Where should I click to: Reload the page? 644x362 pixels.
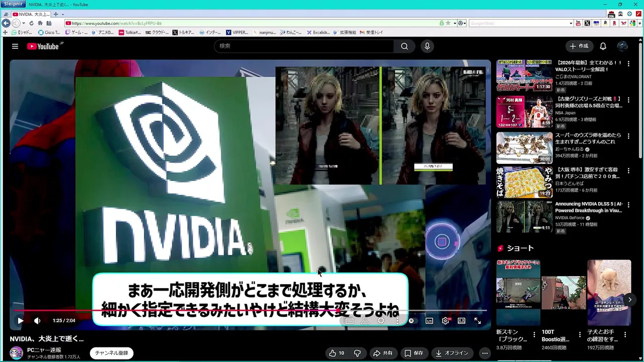(x=31, y=23)
